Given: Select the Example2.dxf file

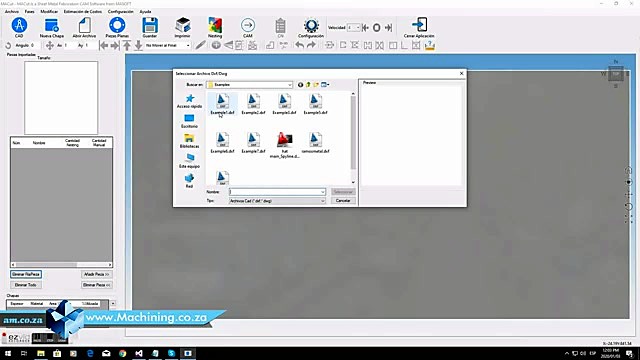Looking at the screenshot, I should (x=253, y=104).
